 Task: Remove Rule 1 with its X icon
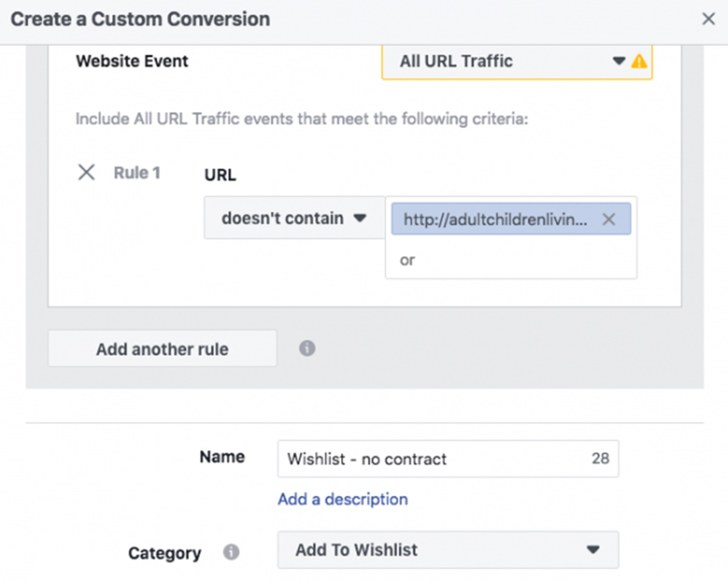click(87, 173)
